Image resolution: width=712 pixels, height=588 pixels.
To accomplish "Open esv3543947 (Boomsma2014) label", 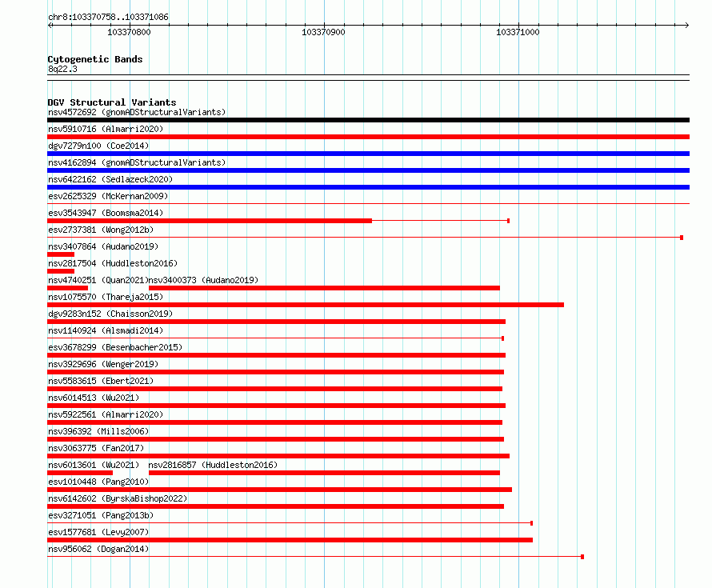I will tap(106, 213).
